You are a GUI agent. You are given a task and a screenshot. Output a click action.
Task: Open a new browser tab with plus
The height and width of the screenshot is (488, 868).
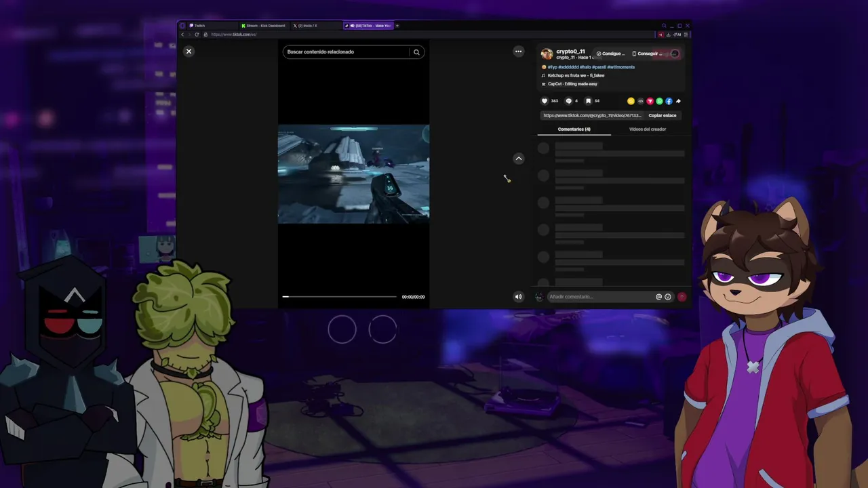point(397,26)
